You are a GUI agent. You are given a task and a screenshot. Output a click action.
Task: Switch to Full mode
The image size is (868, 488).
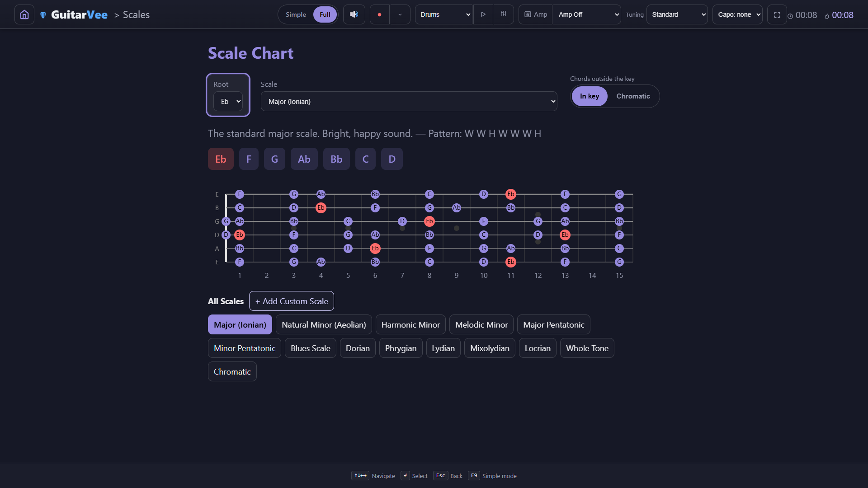point(325,14)
